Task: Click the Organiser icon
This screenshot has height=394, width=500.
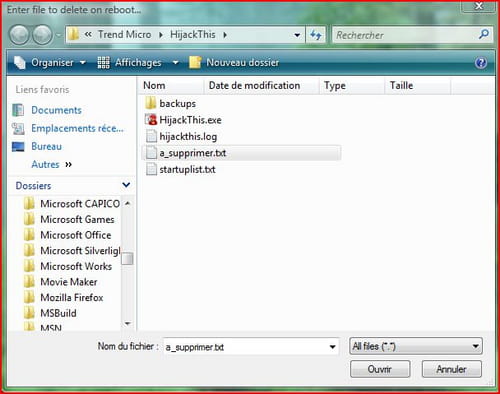Action: point(20,62)
